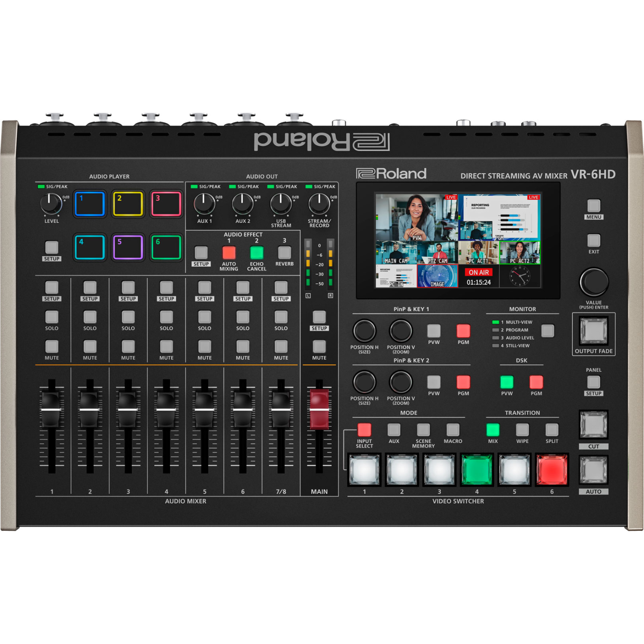
Task: Click the CUT transition button
Action: (x=594, y=424)
